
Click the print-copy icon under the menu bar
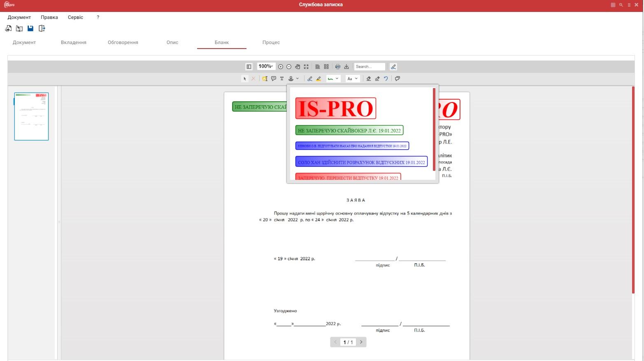pos(8,28)
